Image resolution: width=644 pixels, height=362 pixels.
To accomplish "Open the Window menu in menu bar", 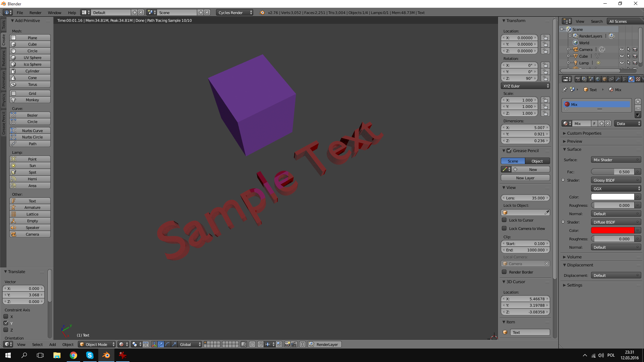I will coord(54,12).
